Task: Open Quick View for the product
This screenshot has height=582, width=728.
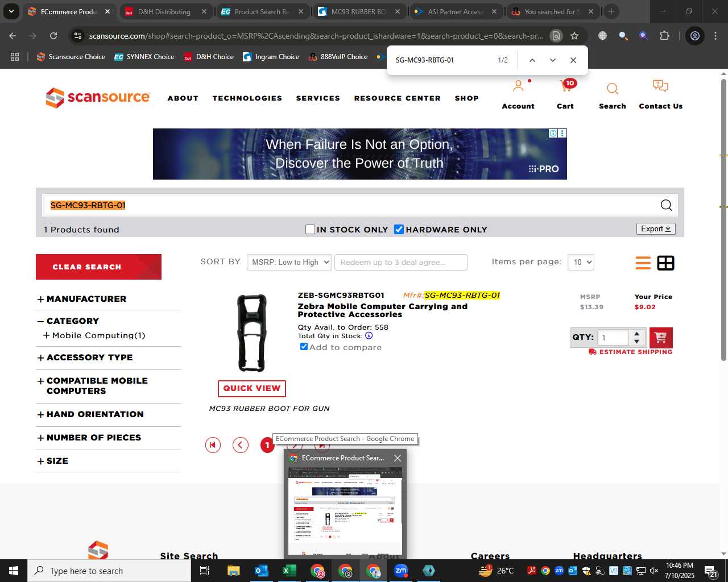Action: [252, 388]
